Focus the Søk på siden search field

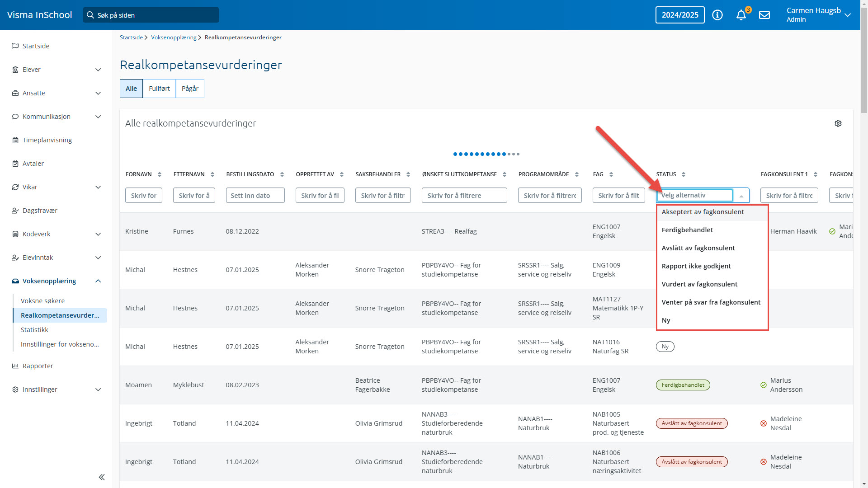tap(151, 15)
